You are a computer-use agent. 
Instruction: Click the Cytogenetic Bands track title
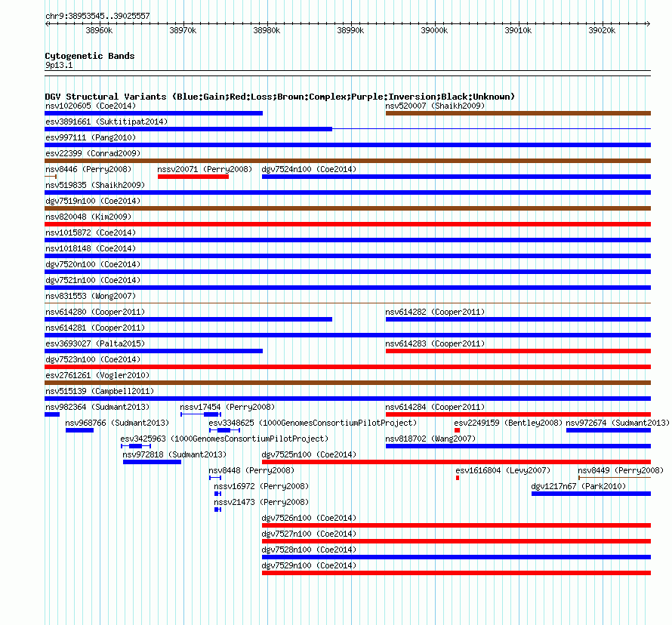pos(90,56)
